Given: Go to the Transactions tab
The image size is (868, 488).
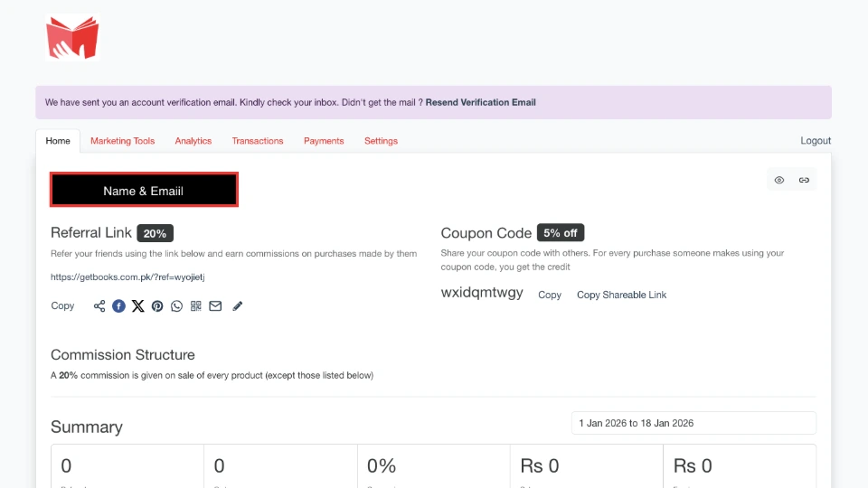Looking at the screenshot, I should (258, 141).
